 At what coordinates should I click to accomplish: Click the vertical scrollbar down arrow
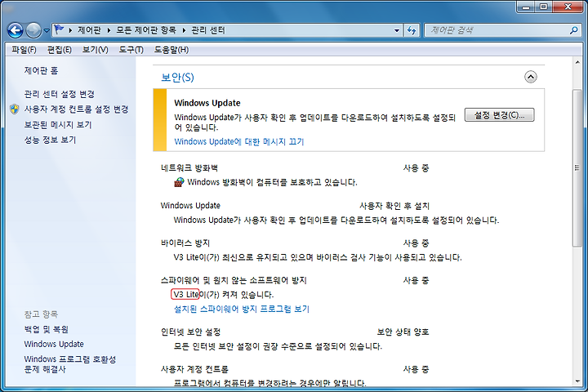(x=577, y=381)
